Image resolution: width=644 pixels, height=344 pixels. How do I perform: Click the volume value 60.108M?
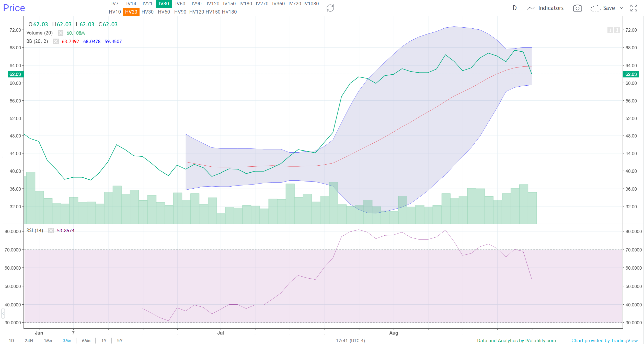click(x=76, y=33)
